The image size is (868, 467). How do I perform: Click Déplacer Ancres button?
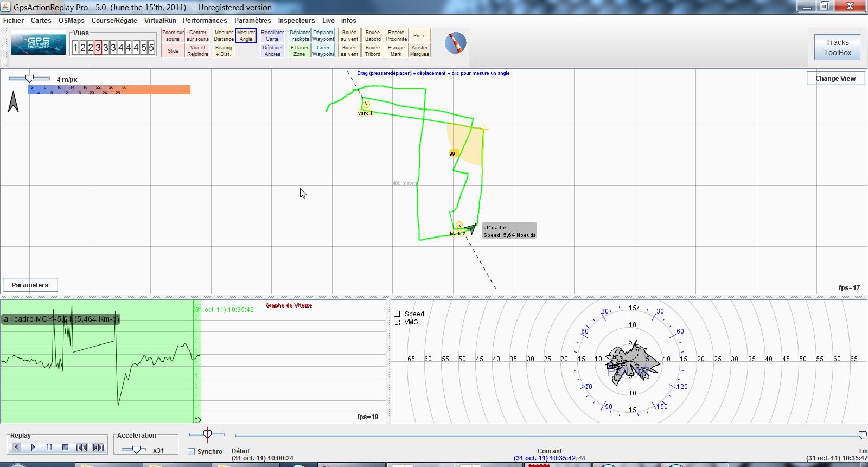tap(272, 50)
